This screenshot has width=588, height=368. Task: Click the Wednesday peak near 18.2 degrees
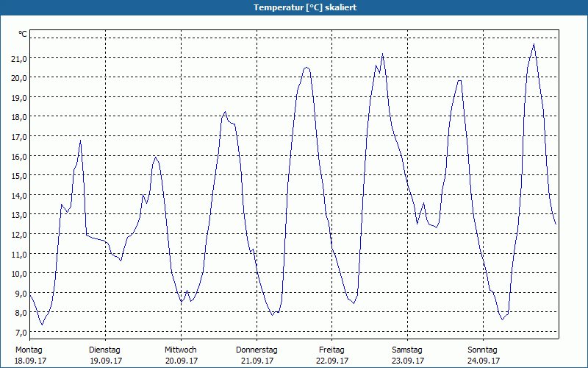point(225,112)
